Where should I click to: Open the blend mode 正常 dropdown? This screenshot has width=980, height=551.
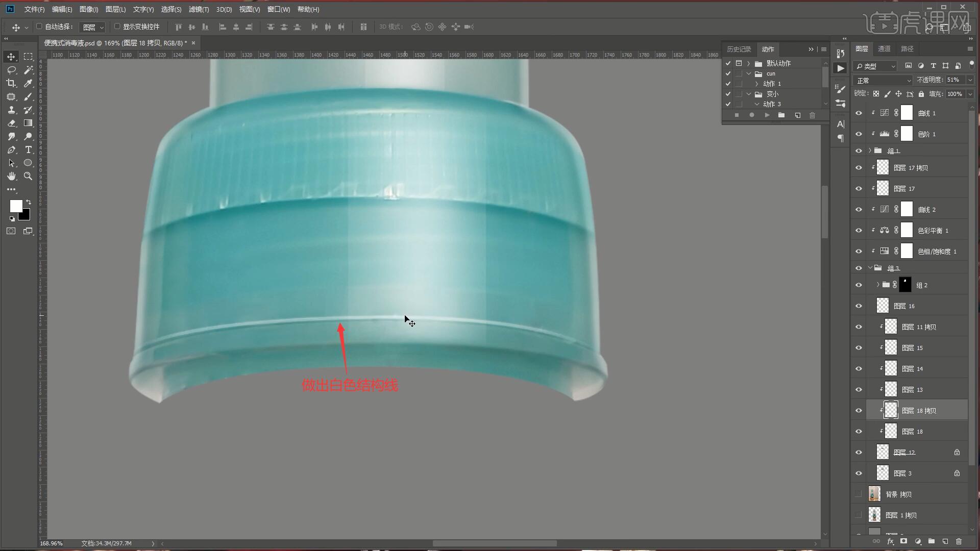pos(883,81)
